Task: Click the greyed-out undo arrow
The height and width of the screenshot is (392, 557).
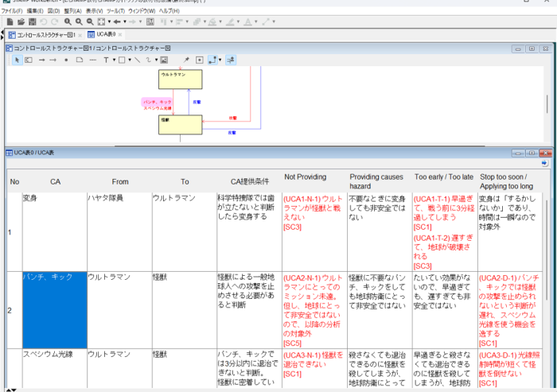Action: tap(43, 21)
